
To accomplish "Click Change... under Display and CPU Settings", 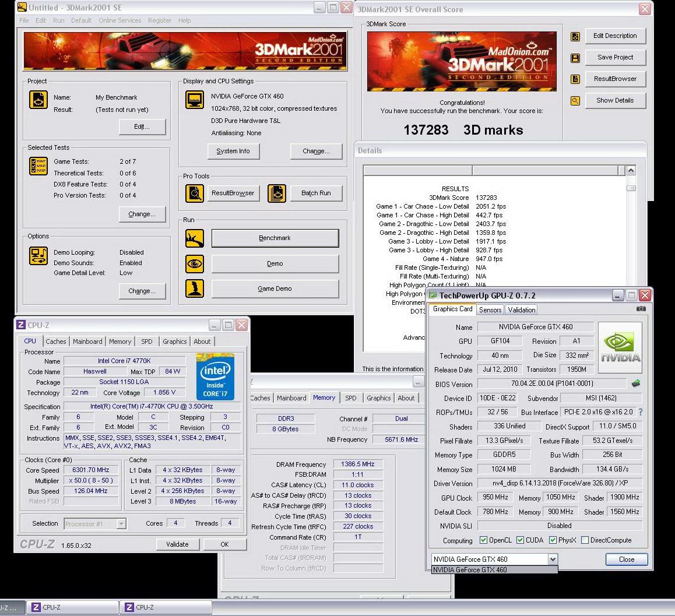I will [x=316, y=151].
